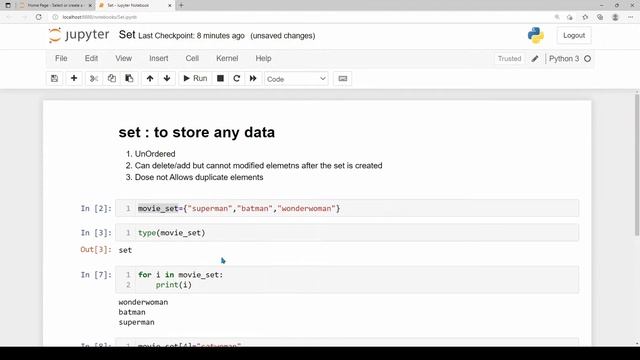Screen dimensions: 640x360
Task: Close the Set notebook browser tab
Action: coord(170,5)
